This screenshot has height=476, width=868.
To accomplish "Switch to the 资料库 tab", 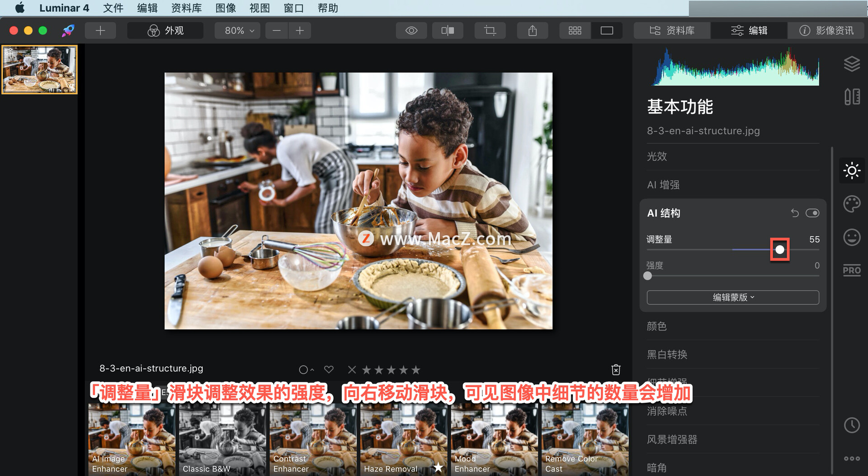I will click(672, 30).
